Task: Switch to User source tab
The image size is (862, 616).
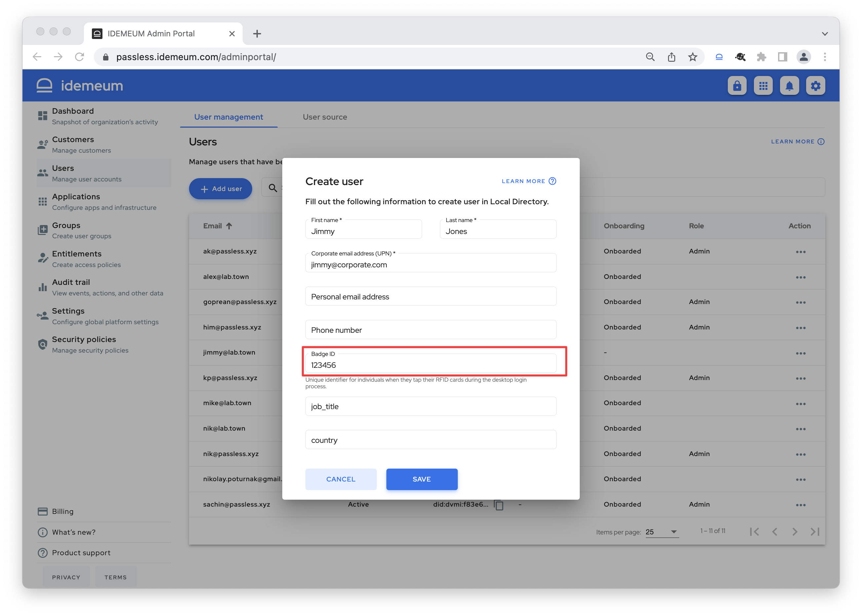Action: pyautogui.click(x=325, y=117)
